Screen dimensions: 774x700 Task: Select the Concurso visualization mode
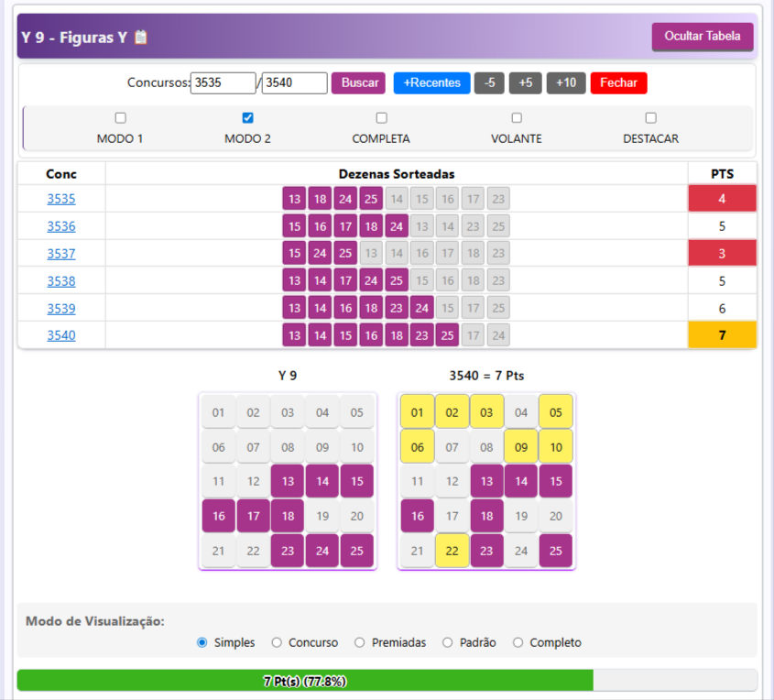pos(277,643)
